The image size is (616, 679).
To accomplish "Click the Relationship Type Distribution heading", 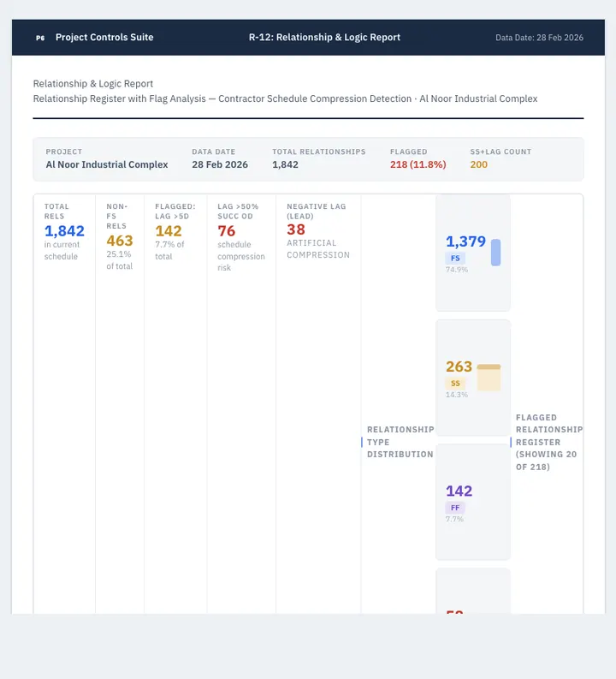I will [x=400, y=442].
